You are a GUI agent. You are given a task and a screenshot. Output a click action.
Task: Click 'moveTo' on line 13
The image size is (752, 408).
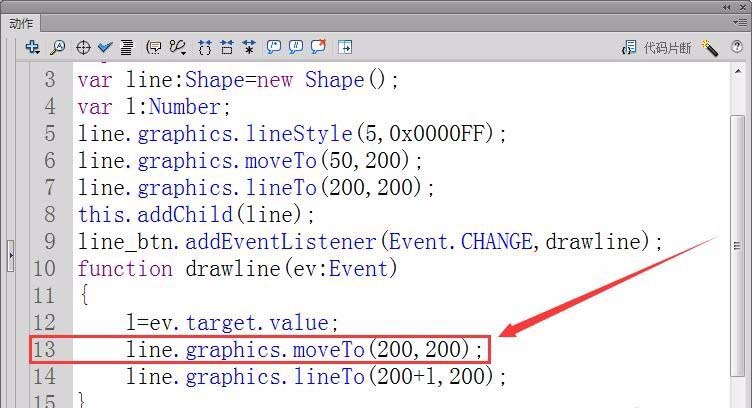329,350
